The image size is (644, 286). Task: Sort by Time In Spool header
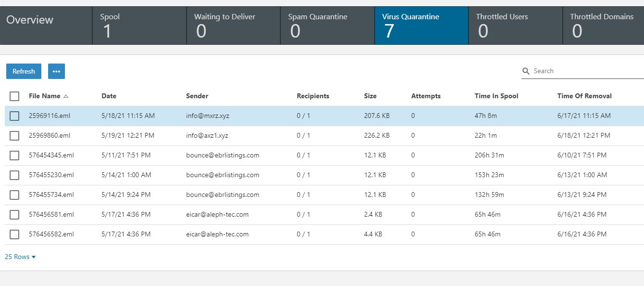point(496,96)
